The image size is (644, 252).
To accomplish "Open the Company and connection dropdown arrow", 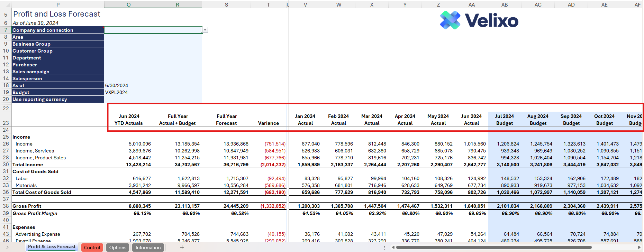I will point(205,30).
